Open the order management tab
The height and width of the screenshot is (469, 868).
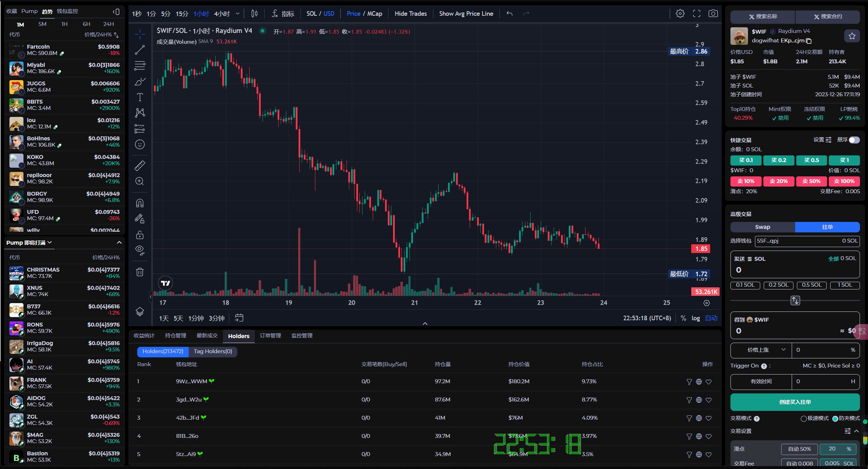270,336
